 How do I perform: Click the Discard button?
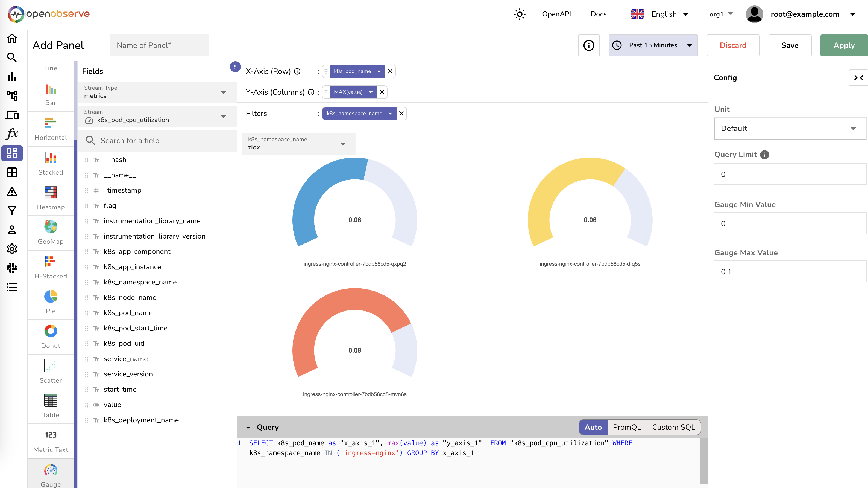pyautogui.click(x=732, y=45)
